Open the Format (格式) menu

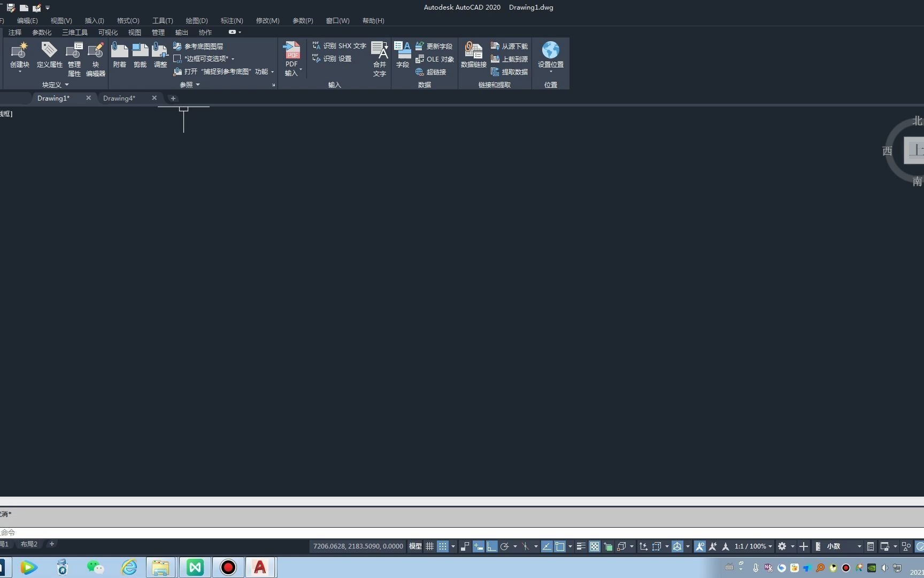pyautogui.click(x=128, y=20)
